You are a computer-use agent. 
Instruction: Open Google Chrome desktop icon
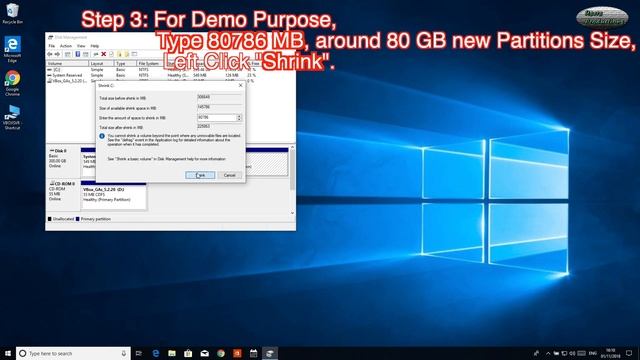click(12, 83)
